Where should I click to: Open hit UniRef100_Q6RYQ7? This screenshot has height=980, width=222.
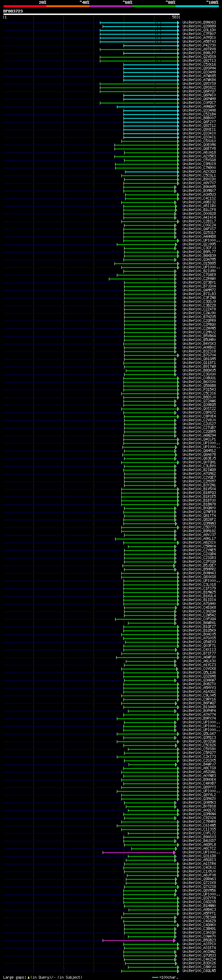(199, 91)
